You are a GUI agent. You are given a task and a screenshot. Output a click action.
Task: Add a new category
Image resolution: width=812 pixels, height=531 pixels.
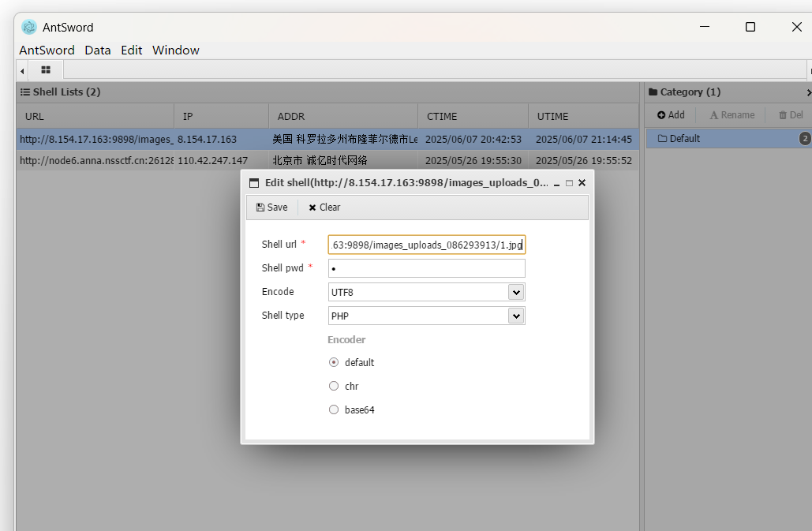tap(671, 115)
